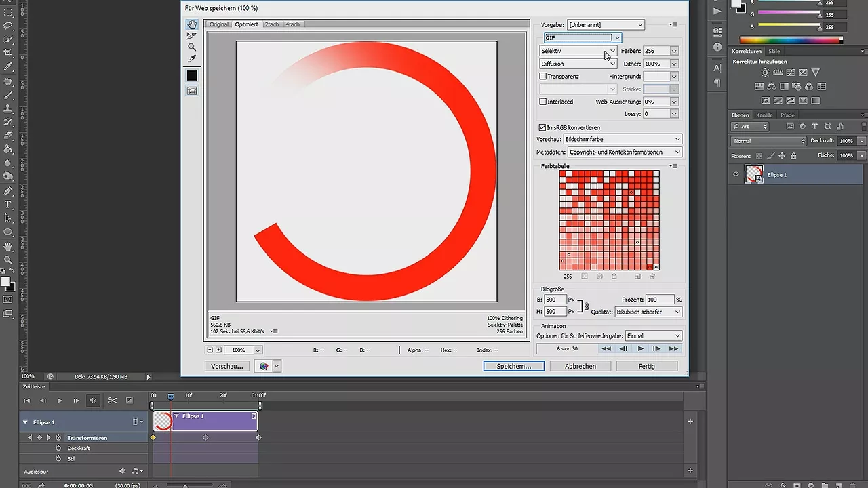The width and height of the screenshot is (868, 488).
Task: Select the Hand tool in the Save for Web dialog
Action: [x=192, y=25]
